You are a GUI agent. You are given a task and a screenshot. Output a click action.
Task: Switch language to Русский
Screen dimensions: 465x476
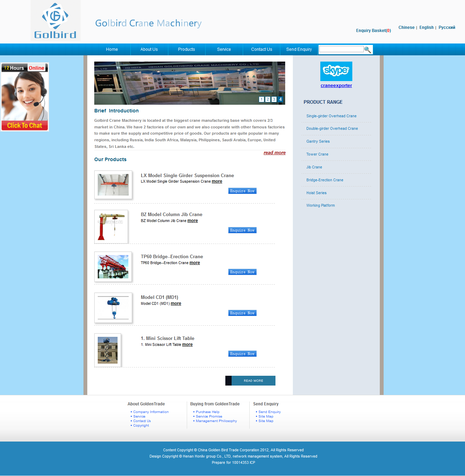447,27
